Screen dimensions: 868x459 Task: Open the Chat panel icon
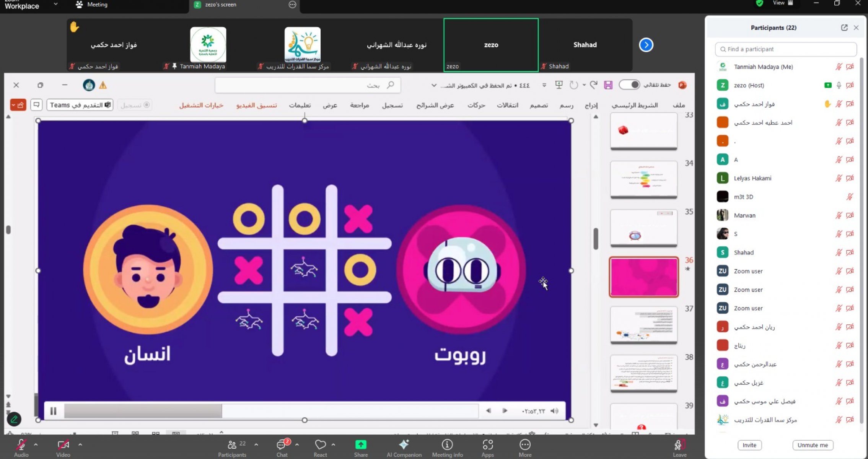click(x=282, y=445)
